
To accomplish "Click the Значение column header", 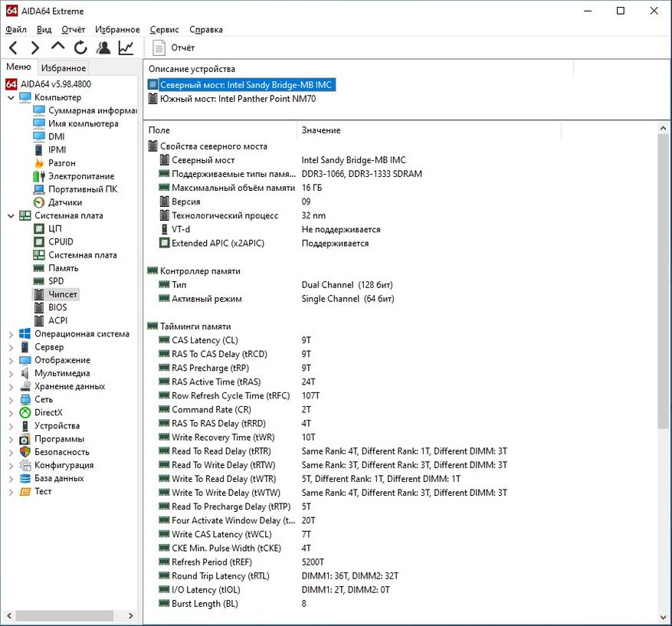I will click(428, 129).
